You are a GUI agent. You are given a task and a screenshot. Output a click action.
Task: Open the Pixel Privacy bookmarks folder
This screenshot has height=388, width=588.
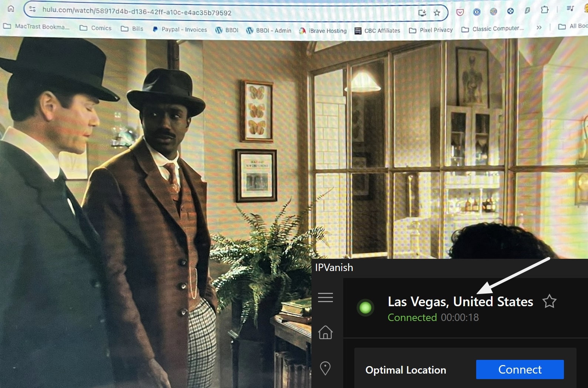point(431,30)
